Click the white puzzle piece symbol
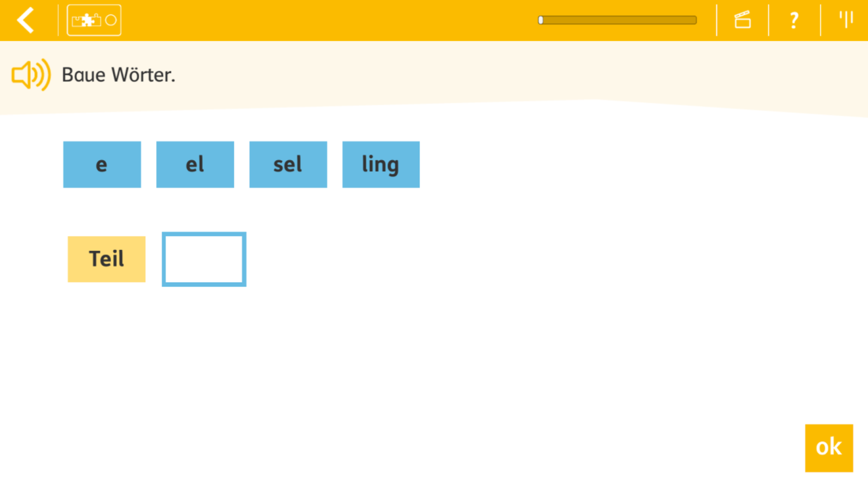The width and height of the screenshot is (868, 487). [87, 20]
